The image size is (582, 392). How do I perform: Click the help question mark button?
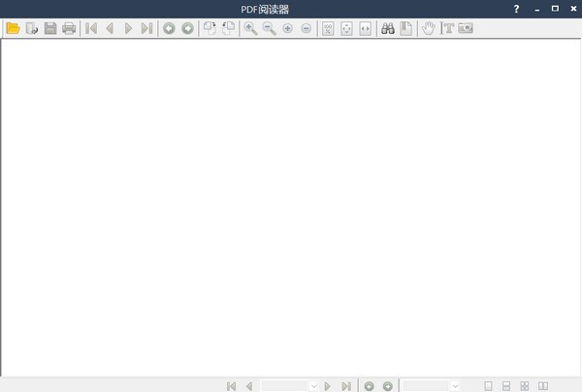point(516,9)
